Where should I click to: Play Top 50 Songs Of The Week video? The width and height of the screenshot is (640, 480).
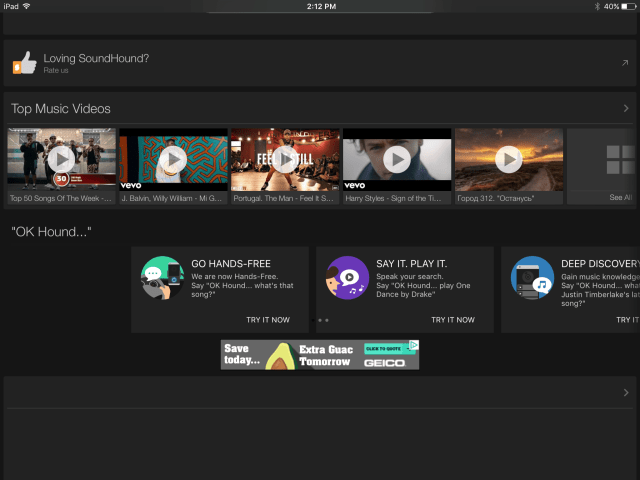click(x=61, y=159)
